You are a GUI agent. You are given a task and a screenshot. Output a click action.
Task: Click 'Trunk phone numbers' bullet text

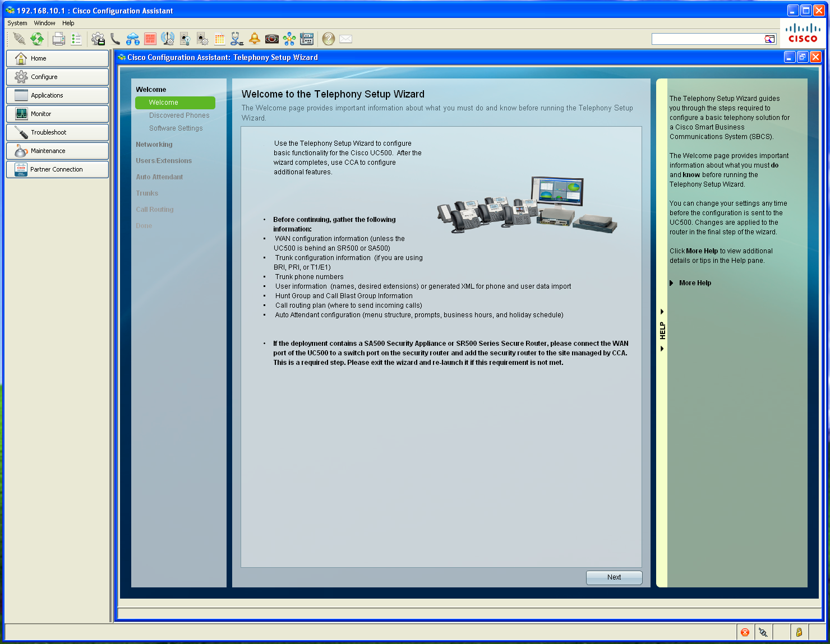click(309, 277)
